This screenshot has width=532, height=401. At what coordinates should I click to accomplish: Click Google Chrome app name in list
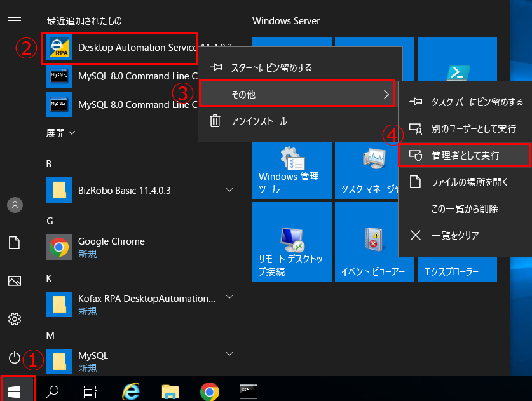point(111,241)
